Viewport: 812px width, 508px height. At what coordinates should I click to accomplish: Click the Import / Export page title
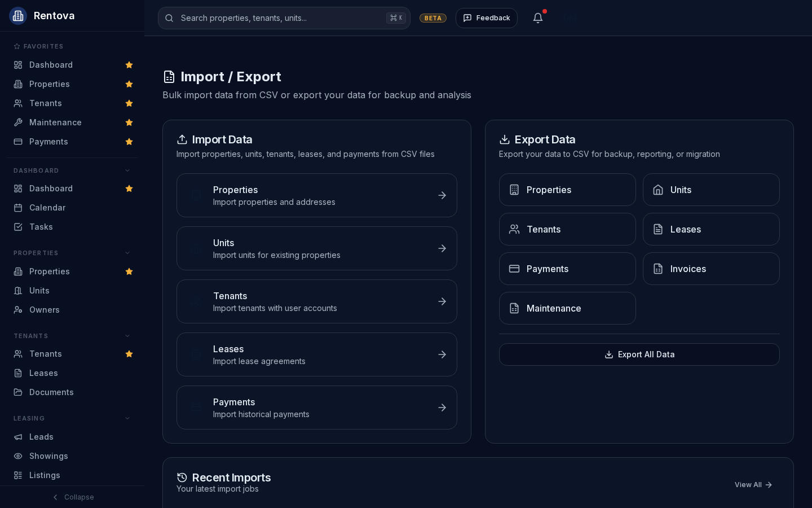(x=231, y=77)
